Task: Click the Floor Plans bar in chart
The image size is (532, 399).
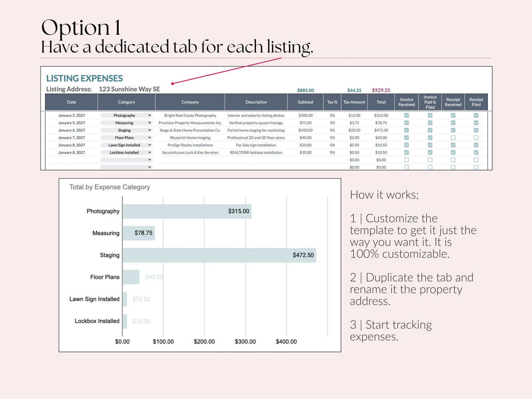Action: pyautogui.click(x=131, y=277)
